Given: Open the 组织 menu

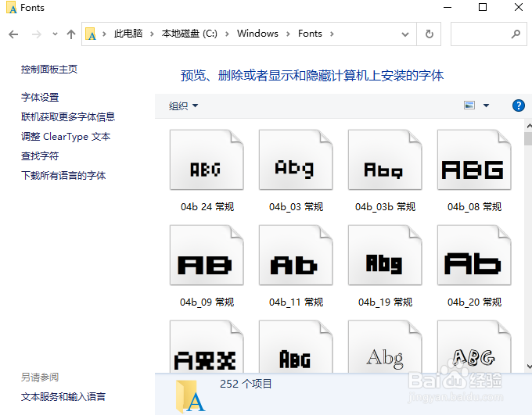Looking at the screenshot, I should pos(183,106).
